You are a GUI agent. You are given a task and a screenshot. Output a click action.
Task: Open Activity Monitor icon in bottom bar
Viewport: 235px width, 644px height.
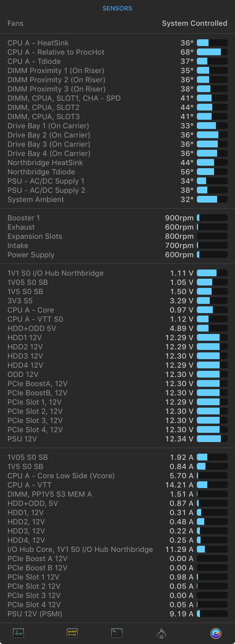(18, 633)
